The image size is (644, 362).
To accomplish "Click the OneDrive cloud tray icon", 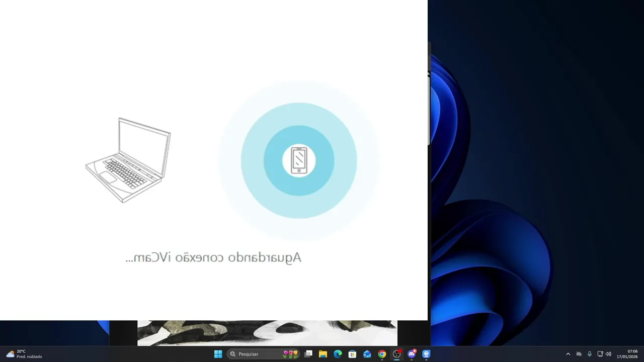I will pos(579,354).
